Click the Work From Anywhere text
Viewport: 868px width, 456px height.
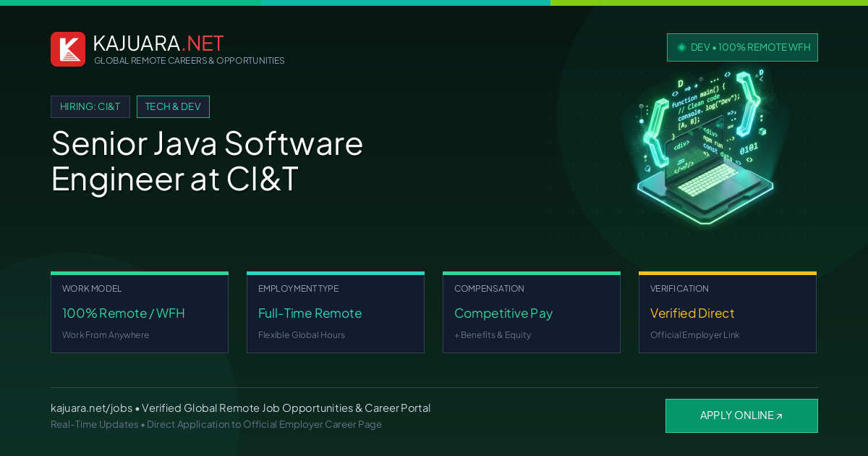(106, 335)
